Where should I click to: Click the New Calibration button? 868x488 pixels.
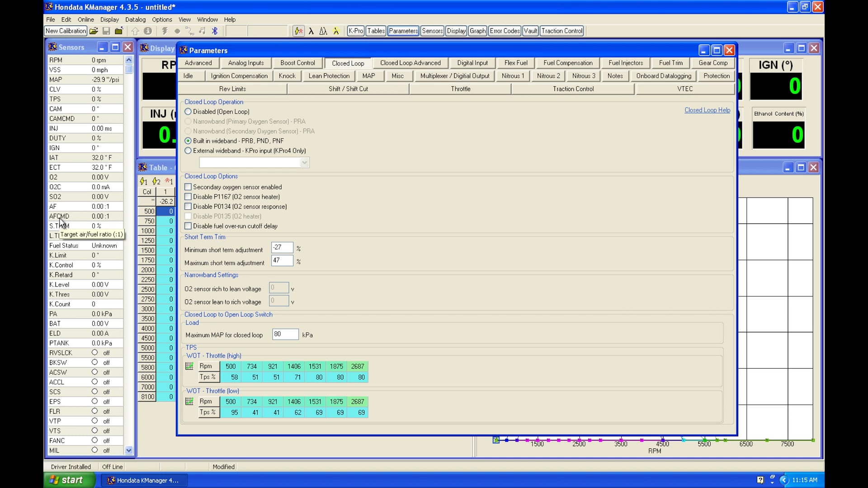65,31
